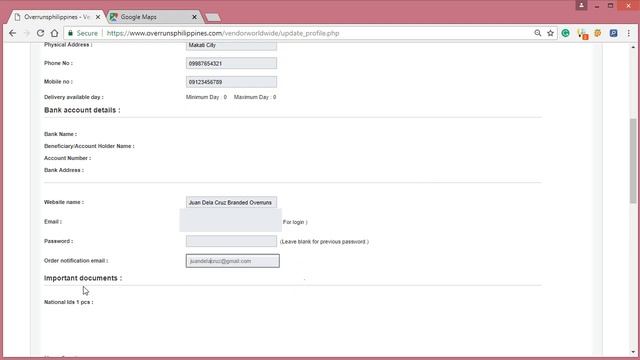Click the 'For login )' note
Image resolution: width=640 pixels, height=360 pixels.
[295, 222]
